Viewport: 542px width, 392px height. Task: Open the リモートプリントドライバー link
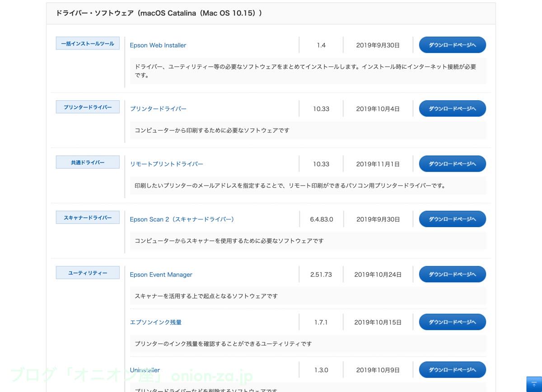click(x=166, y=164)
